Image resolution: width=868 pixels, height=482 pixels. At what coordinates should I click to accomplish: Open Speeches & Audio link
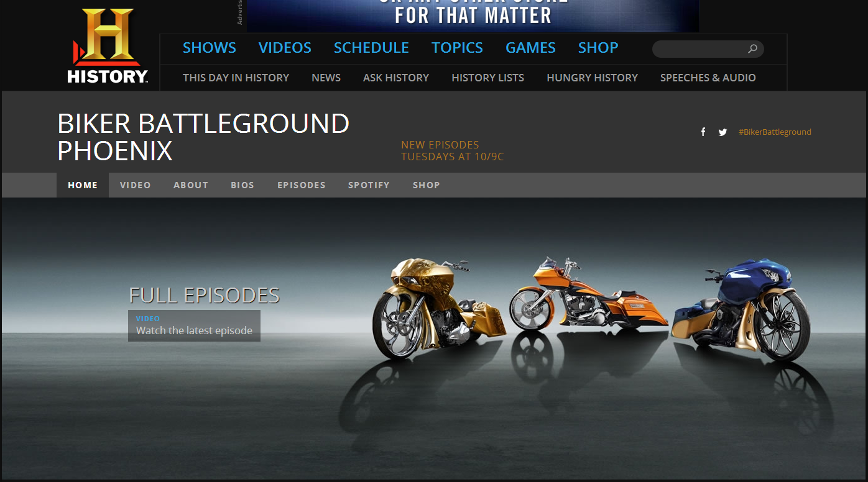pyautogui.click(x=708, y=78)
